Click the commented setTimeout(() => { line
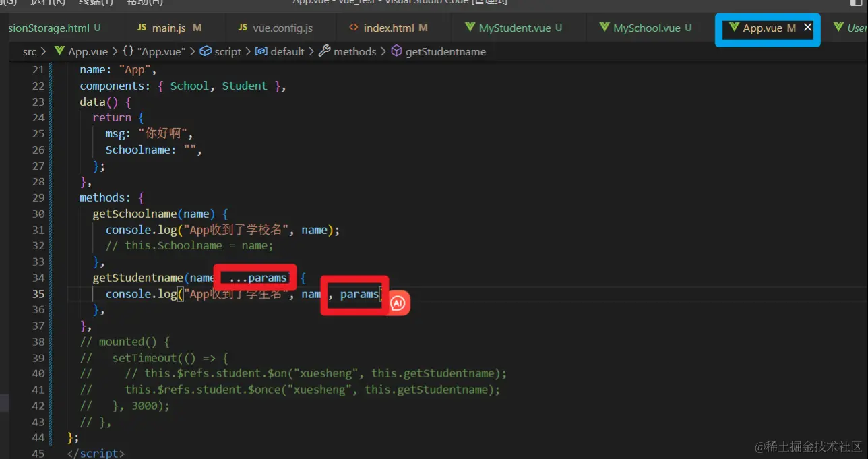 [x=154, y=358]
